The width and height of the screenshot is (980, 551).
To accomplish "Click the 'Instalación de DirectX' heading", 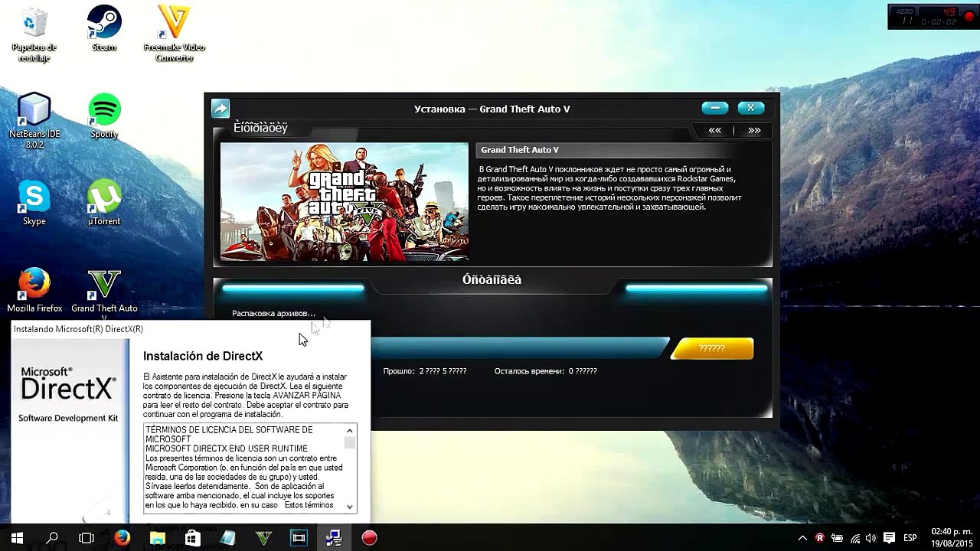I will click(x=203, y=356).
